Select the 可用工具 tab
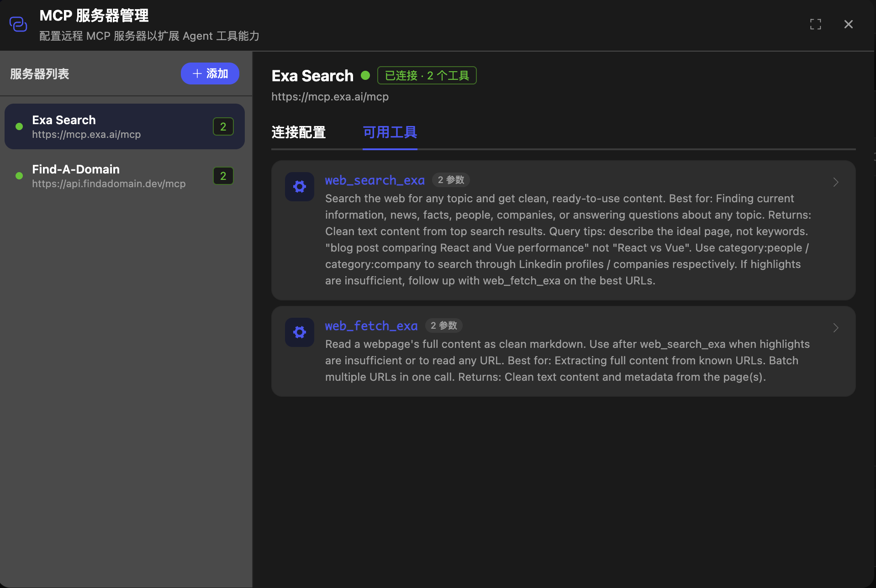Image resolution: width=876 pixels, height=588 pixels. [390, 132]
